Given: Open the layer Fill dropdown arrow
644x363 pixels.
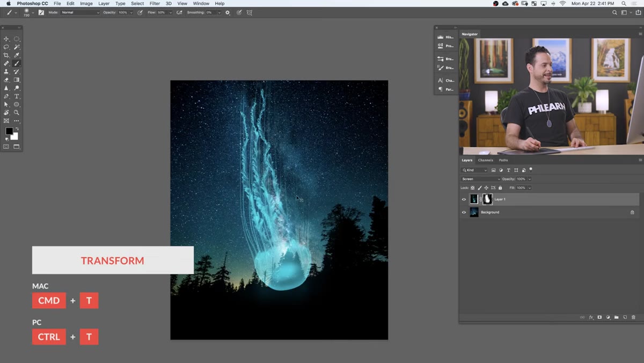Looking at the screenshot, I should 529,188.
